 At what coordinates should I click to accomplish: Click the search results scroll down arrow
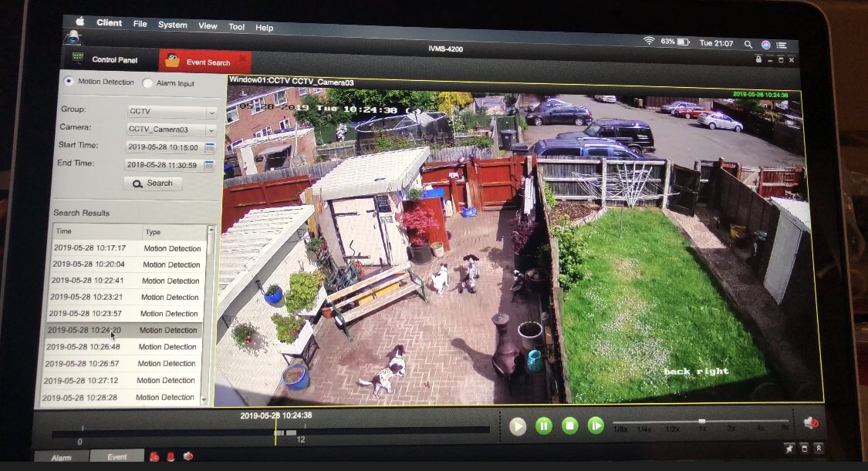(204, 399)
